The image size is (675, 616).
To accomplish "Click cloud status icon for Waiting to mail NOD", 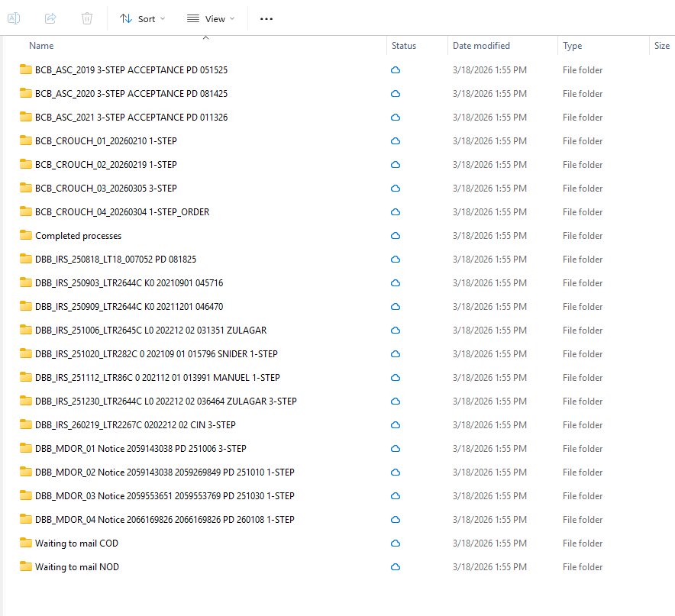I will pos(396,567).
